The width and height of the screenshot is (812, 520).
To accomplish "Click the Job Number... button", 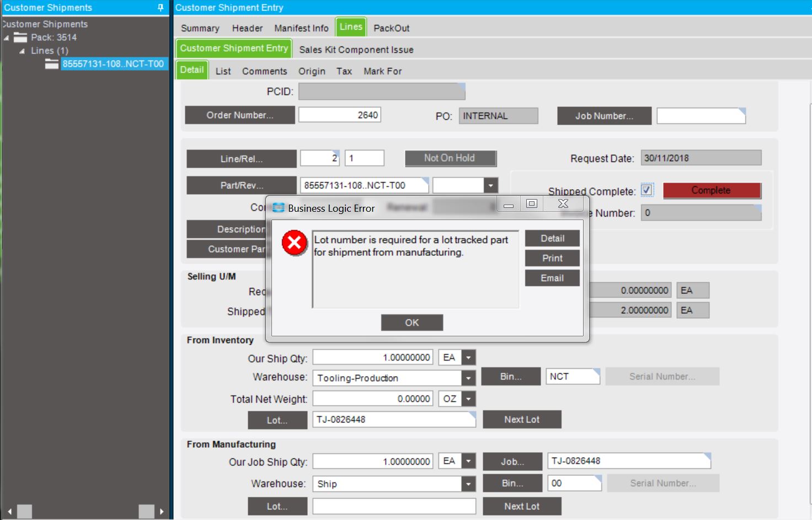I will (605, 116).
